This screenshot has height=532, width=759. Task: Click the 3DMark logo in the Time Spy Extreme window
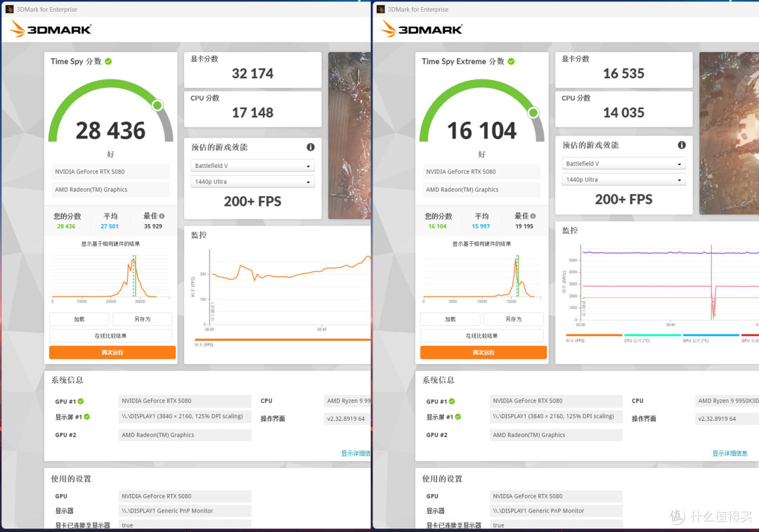click(422, 29)
